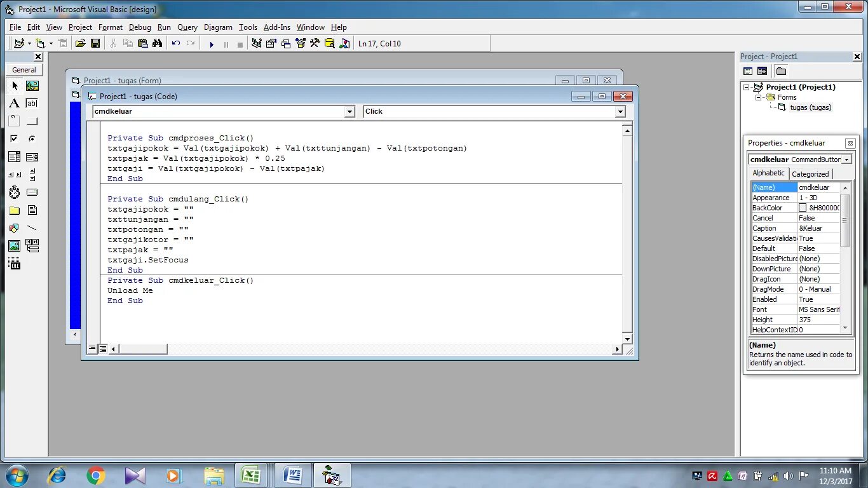Select the Pointer tool in the toolbox

click(15, 86)
